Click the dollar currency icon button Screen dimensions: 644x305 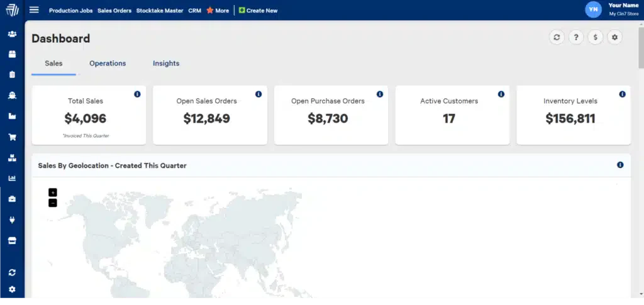pyautogui.click(x=595, y=37)
